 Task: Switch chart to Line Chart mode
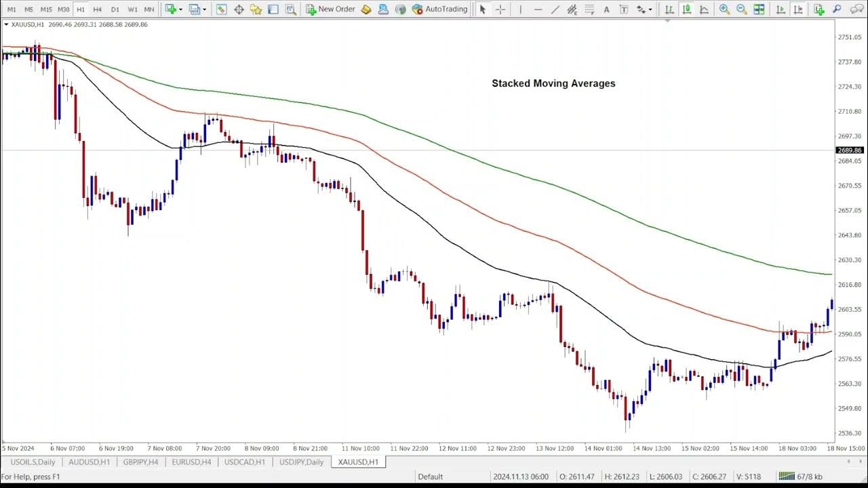tap(705, 9)
